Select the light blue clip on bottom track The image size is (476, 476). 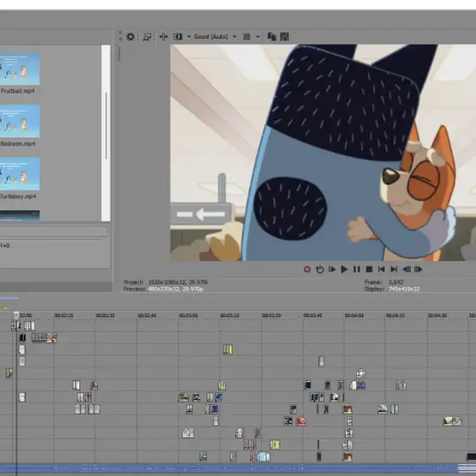point(263,457)
